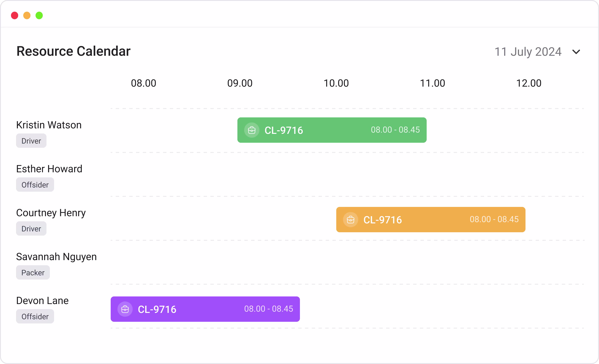Viewport: 599px width, 364px height.
Task: Open Kristin Watson's resource row
Action: pos(49,125)
